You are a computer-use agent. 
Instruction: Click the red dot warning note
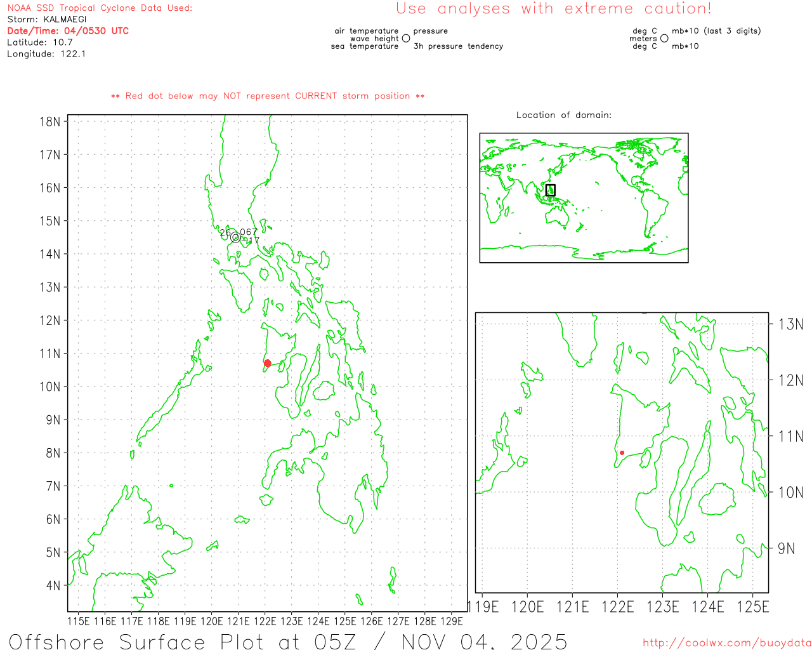tap(268, 96)
